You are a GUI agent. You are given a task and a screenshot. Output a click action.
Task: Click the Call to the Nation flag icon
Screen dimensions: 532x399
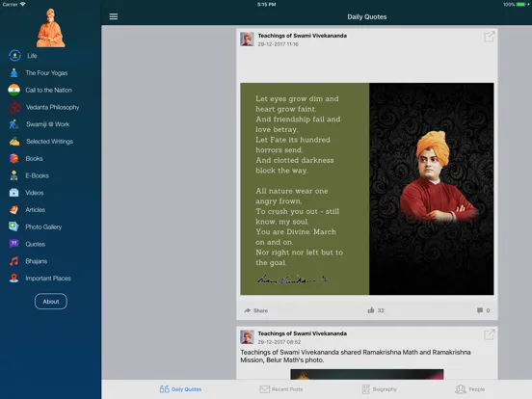click(x=13, y=90)
